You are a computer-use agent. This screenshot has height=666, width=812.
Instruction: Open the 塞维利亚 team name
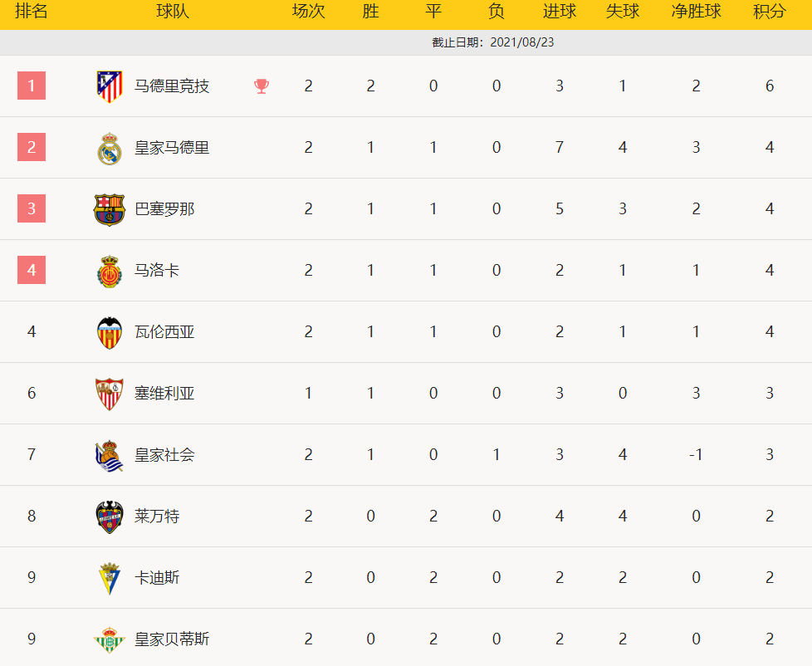[x=164, y=394]
